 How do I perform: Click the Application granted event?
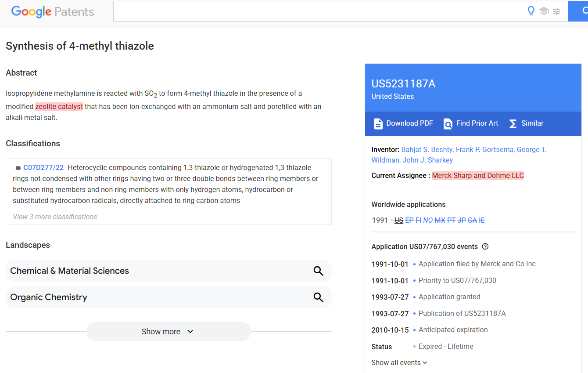coord(449,297)
